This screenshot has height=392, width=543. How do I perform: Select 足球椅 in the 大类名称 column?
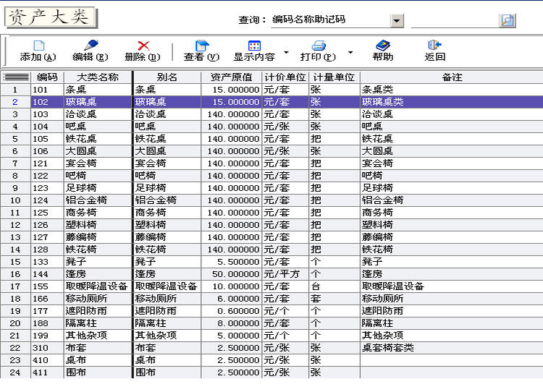[98, 188]
